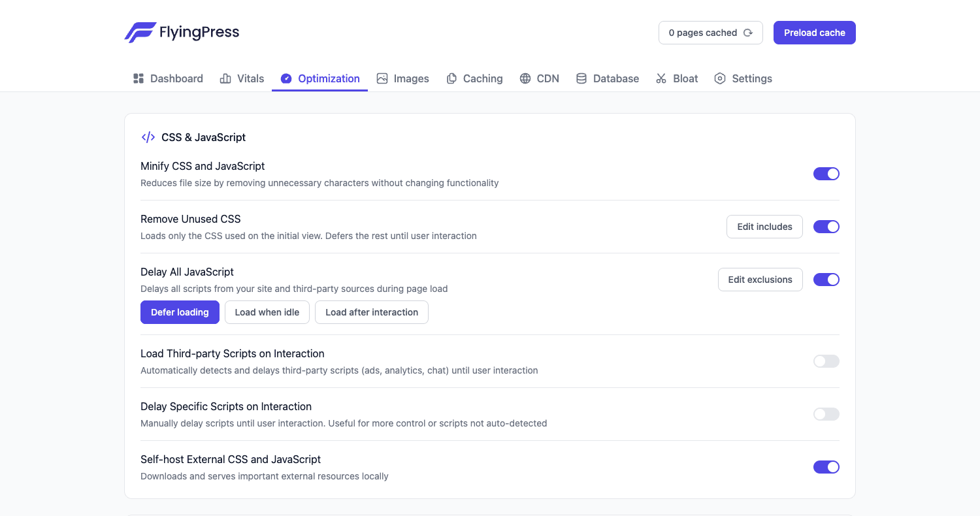Click the code brackets icon by CSS & JavaScript
The height and width of the screenshot is (516, 980).
[x=148, y=137]
